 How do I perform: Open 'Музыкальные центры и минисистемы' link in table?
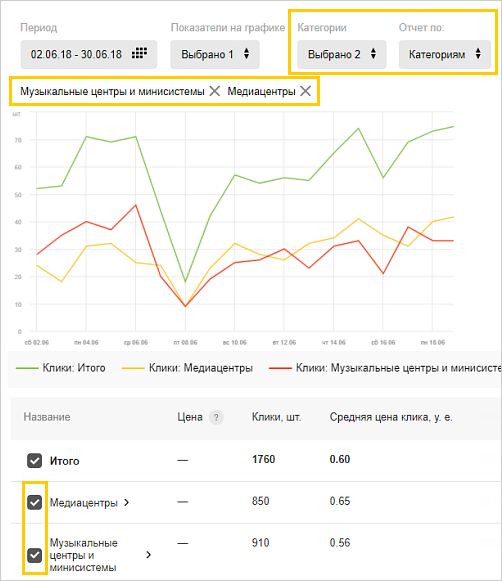(x=84, y=555)
